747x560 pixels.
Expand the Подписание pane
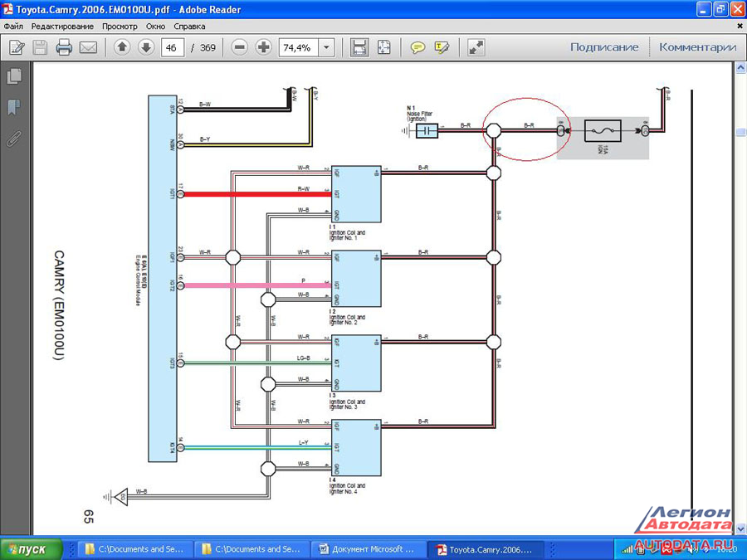tap(604, 47)
